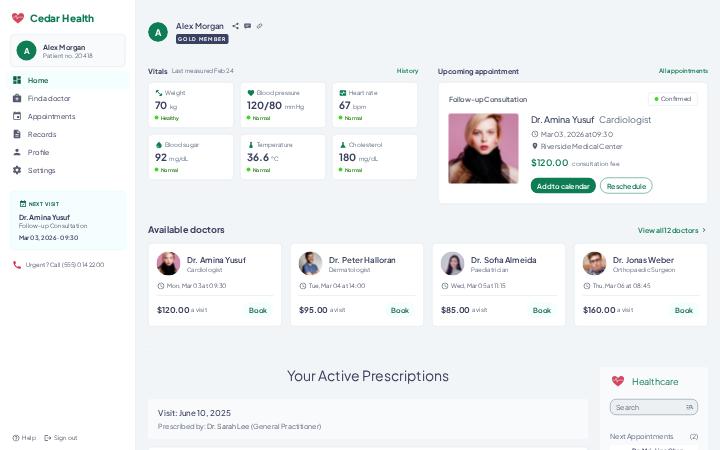The height and width of the screenshot is (450, 720).
Task: Click Dr. Sofia Almeida's avatar
Action: 452,264
